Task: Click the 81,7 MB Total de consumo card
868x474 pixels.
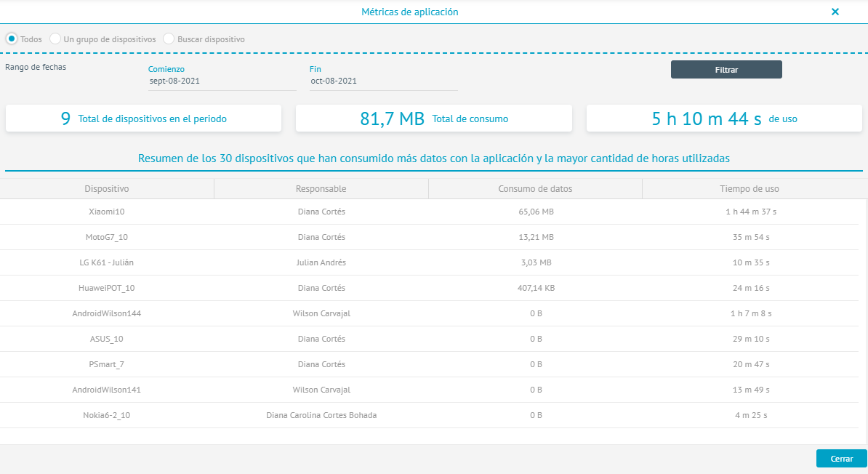Action: point(434,118)
